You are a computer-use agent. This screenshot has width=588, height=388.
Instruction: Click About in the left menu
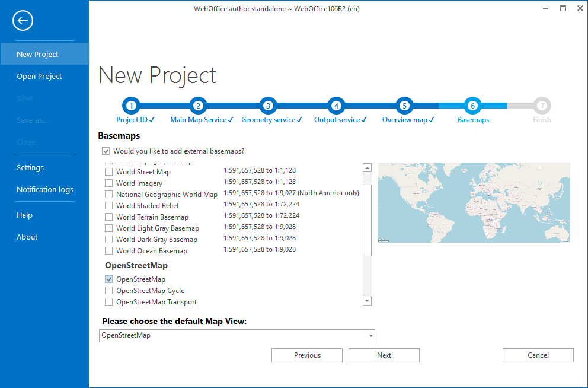click(27, 237)
